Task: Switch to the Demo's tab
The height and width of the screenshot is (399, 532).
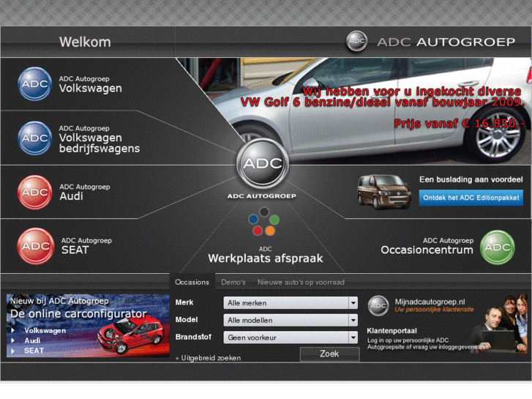Action: pos(233,282)
